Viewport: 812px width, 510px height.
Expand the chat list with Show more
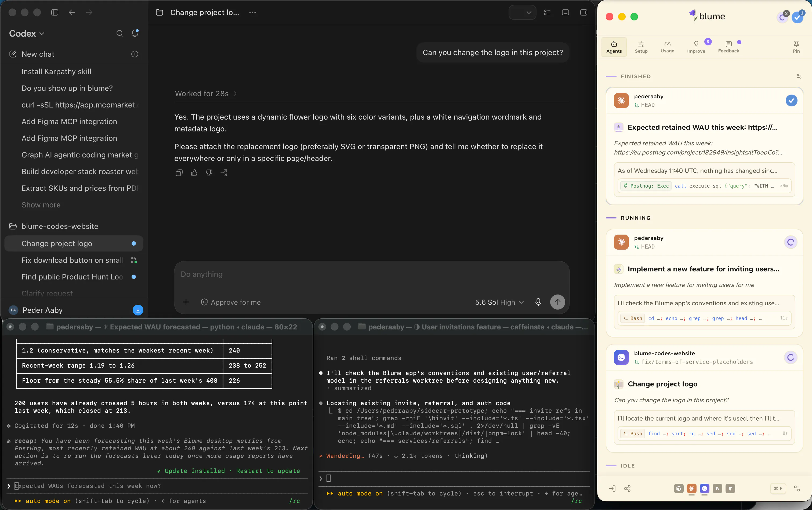point(41,205)
